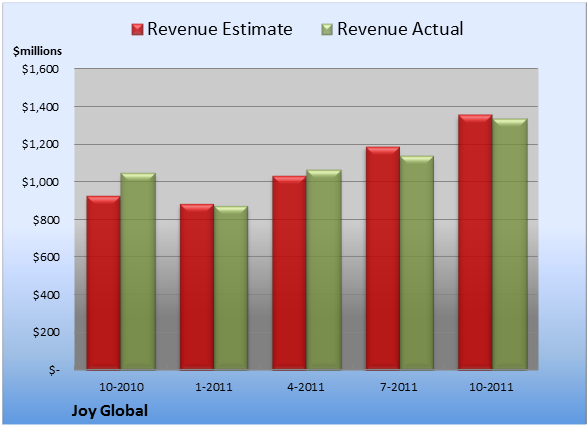Click the 4-2011 green actual bar

point(324,270)
